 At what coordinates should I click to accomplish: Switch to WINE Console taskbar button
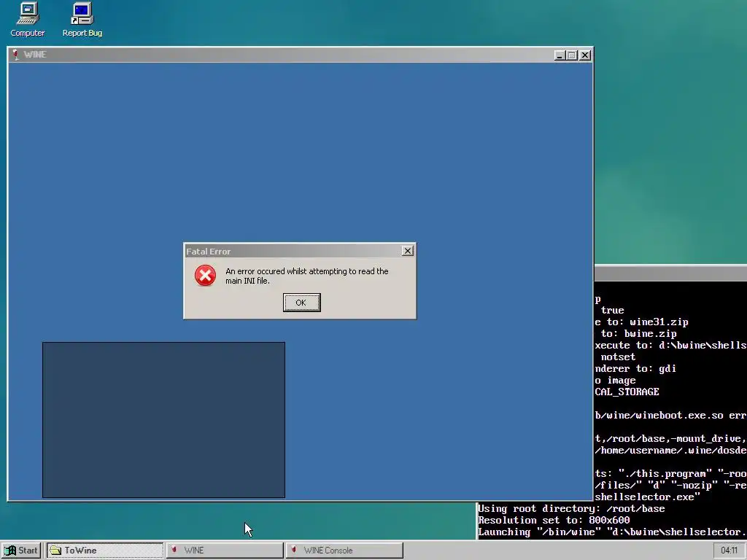point(344,551)
